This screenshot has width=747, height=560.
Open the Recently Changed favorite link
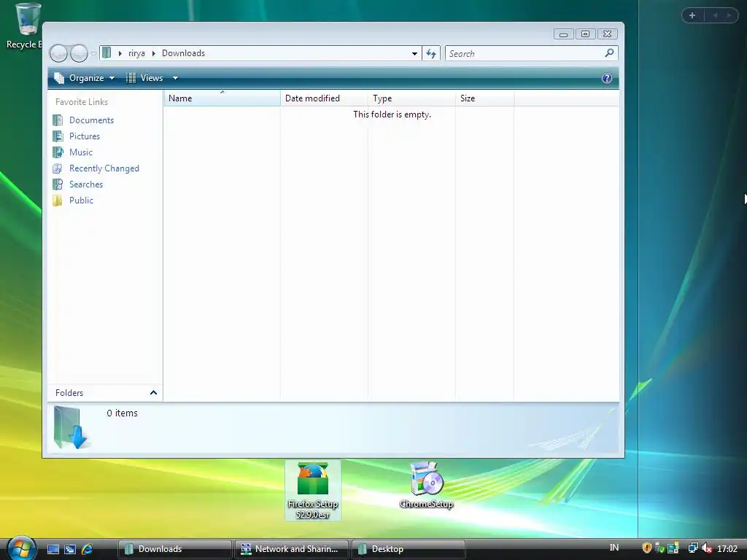click(104, 168)
